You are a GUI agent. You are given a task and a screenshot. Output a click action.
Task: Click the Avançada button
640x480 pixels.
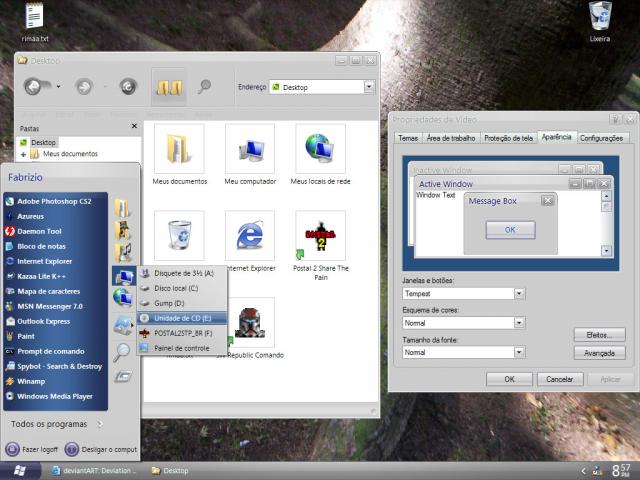click(x=600, y=353)
